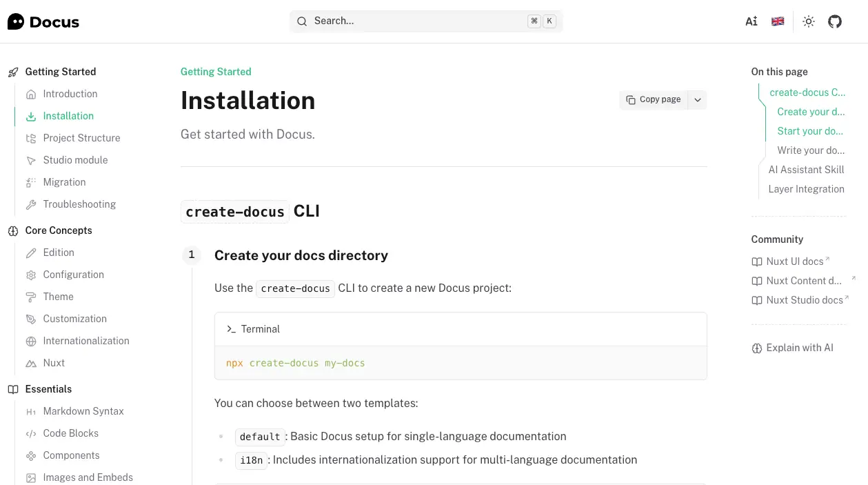Click the Copy page button

point(653,99)
